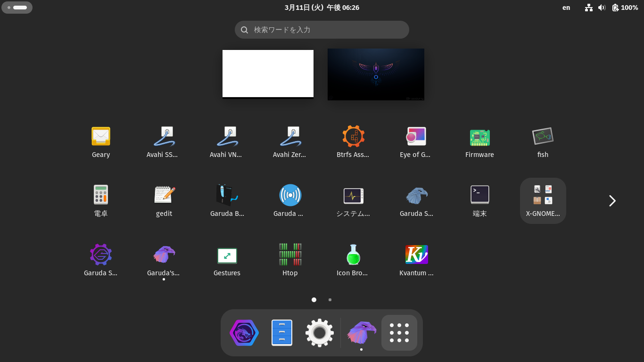
Task: Open the en input source menu
Action: tap(566, 8)
